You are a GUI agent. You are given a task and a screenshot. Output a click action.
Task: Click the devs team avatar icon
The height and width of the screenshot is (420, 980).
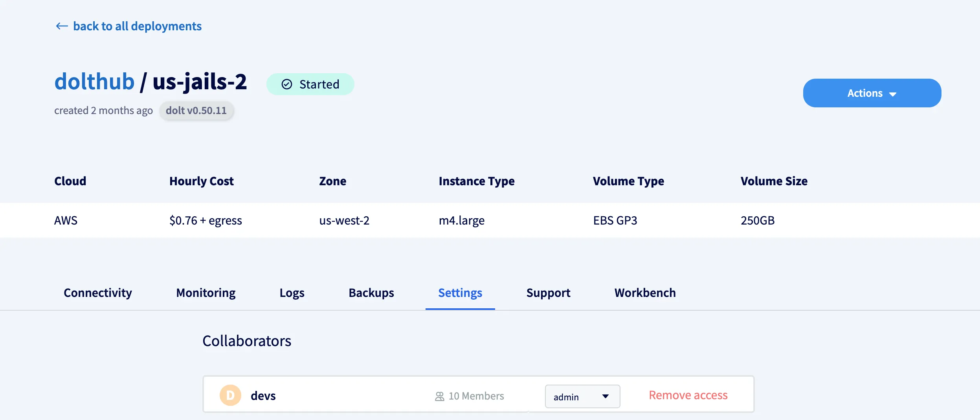click(230, 395)
